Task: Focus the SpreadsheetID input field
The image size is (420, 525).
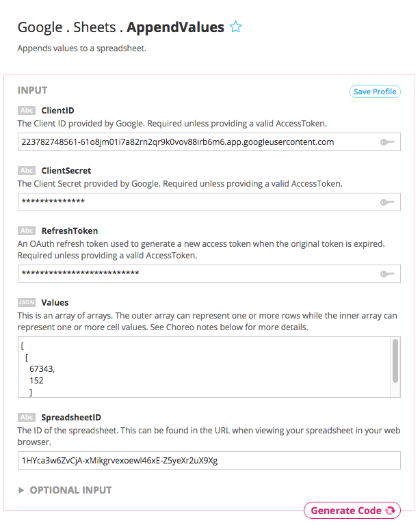Action: tap(209, 461)
